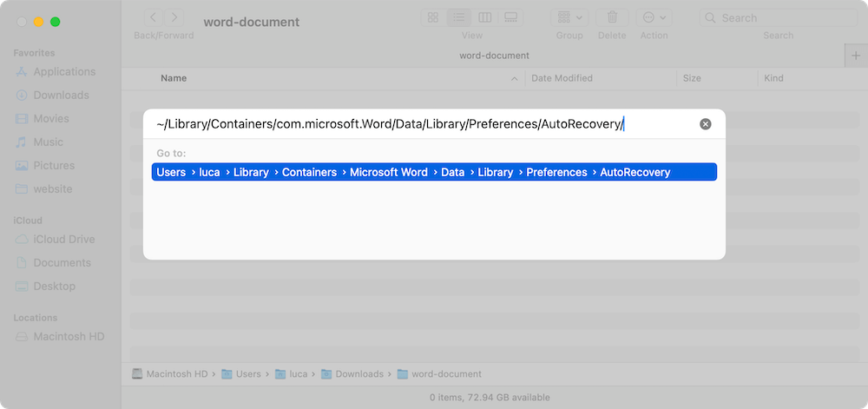Image resolution: width=868 pixels, height=409 pixels.
Task: Go forward with the Forward arrow
Action: 174,17
